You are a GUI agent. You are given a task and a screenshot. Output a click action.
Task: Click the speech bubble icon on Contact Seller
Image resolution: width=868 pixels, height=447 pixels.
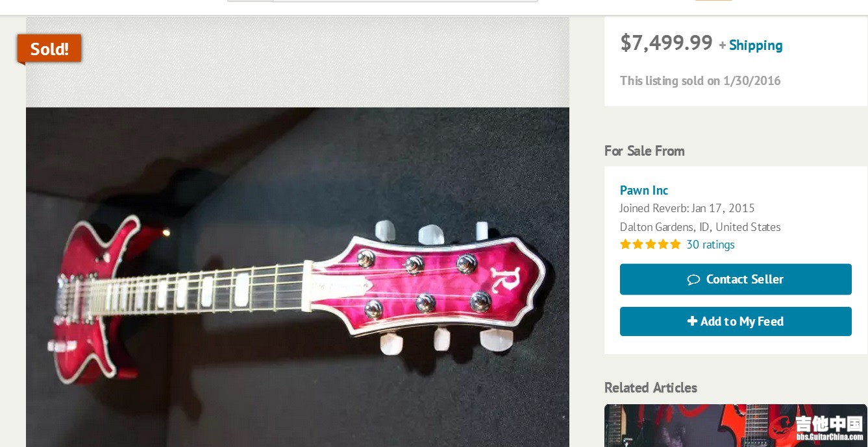coord(693,280)
